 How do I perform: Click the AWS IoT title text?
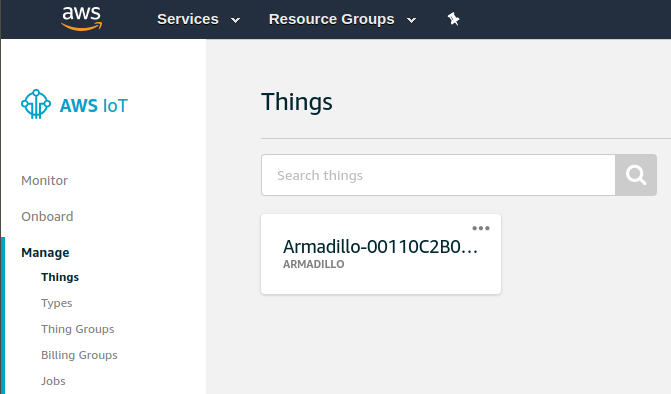pos(94,106)
